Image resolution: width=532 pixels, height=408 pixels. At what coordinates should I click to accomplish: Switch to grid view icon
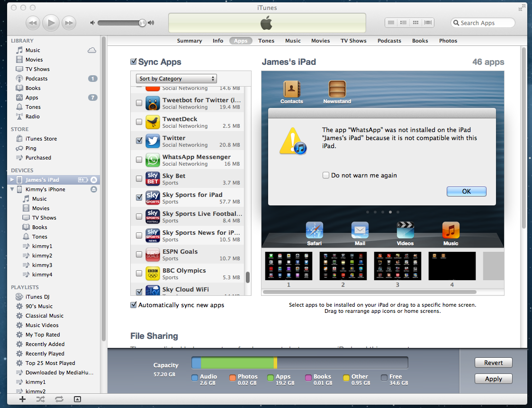coord(415,23)
